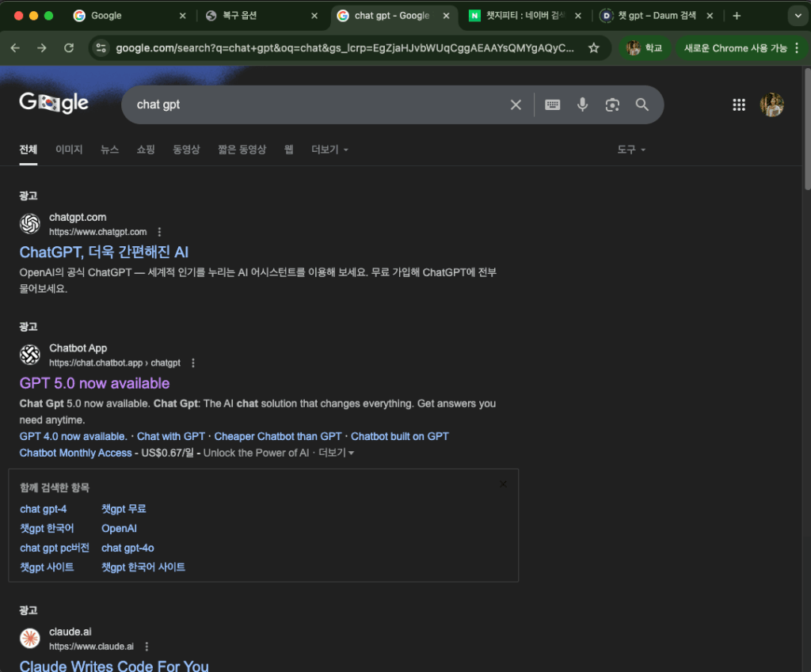Search related term 챗gpt 한국어 사이트

(143, 567)
